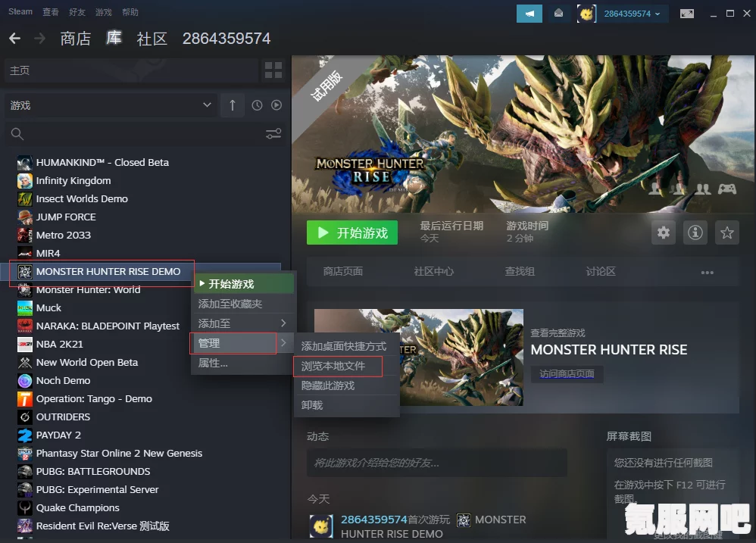The image size is (756, 543).
Task: Enter Big Picture mode icon
Action: tap(686, 14)
